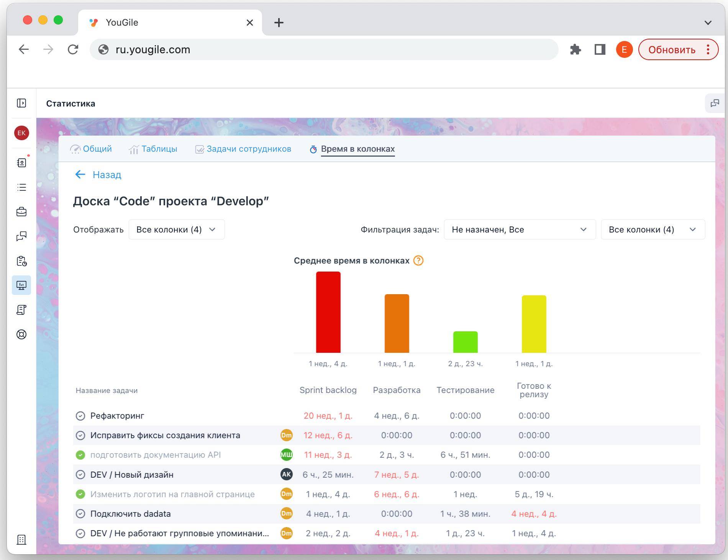Toggle completion of Подключить dadata task
The width and height of the screenshot is (728, 560).
coord(80,514)
